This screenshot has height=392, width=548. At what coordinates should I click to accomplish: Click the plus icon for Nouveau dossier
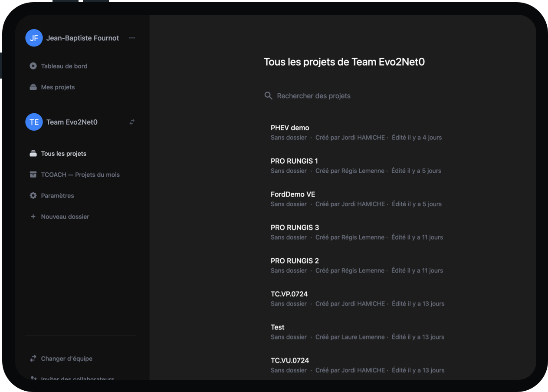point(33,217)
